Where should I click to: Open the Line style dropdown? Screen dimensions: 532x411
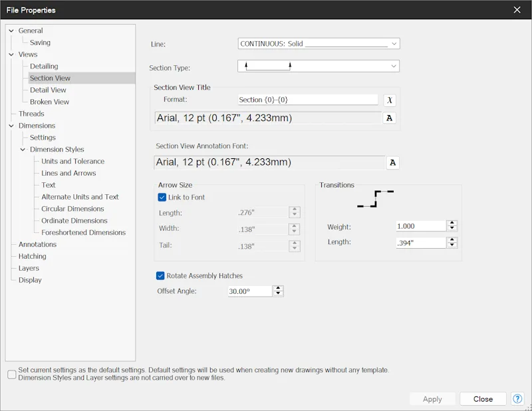319,44
